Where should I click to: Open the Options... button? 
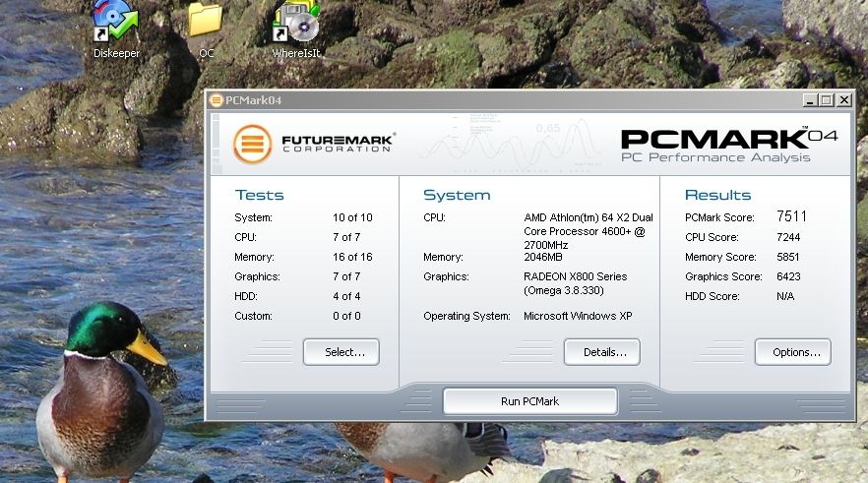793,352
